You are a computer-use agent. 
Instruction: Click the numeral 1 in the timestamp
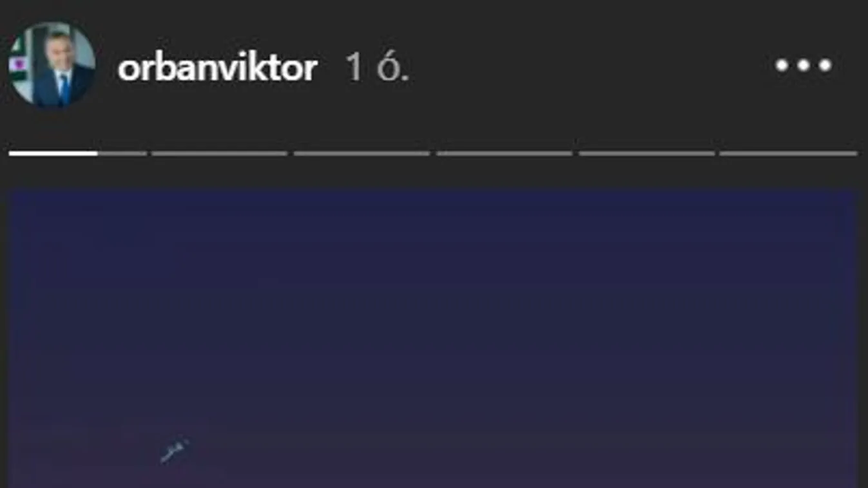pyautogui.click(x=354, y=67)
